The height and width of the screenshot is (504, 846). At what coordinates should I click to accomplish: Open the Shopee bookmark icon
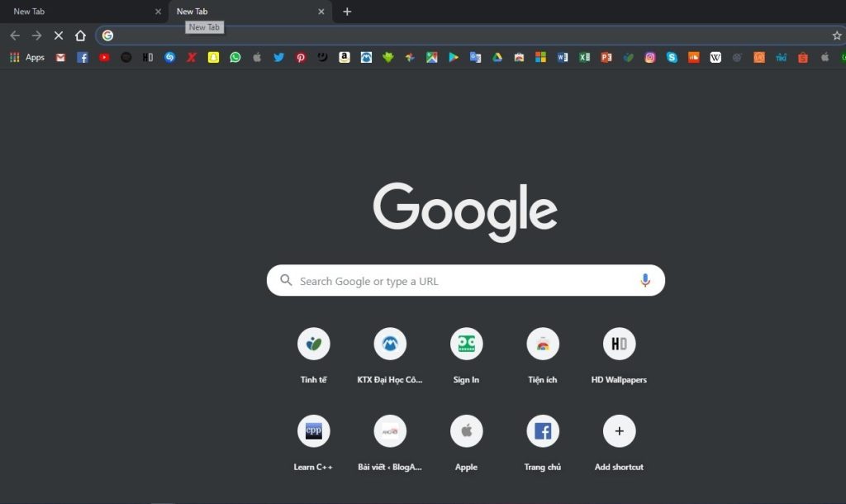point(803,57)
